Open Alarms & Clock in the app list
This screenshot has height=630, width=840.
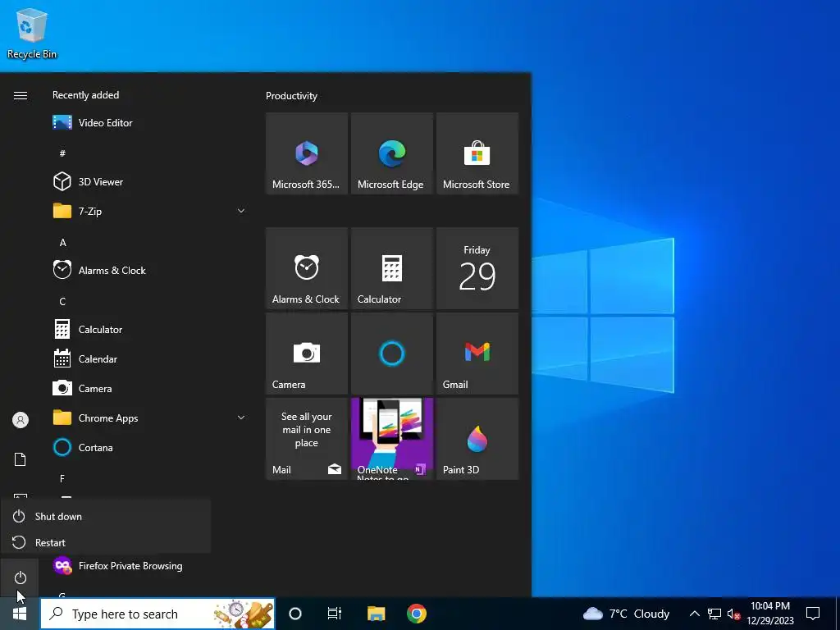149,271
